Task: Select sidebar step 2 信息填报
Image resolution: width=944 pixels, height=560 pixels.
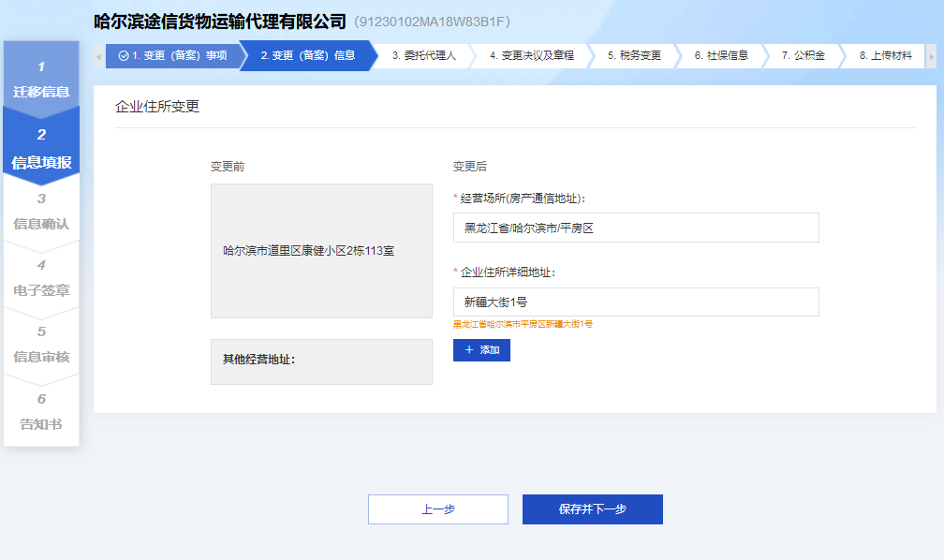Action: click(x=41, y=149)
